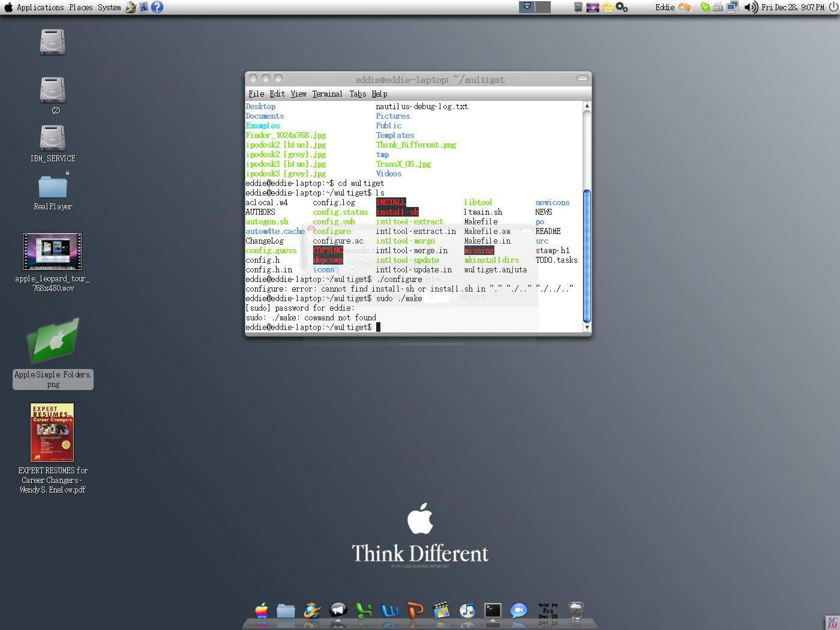Open the View menu in terminal
Screen dimensions: 840x630
[x=299, y=94]
